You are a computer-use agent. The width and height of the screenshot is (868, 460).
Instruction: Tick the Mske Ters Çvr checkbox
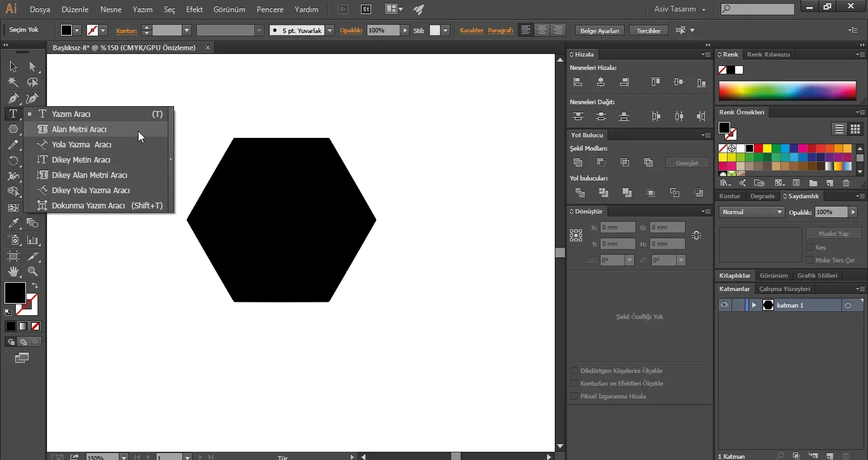coord(810,260)
